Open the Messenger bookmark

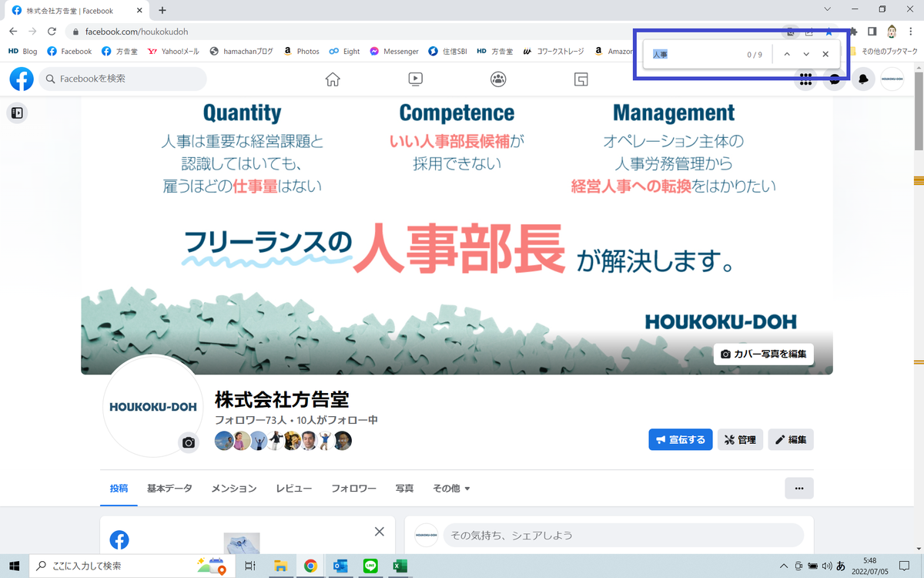[393, 52]
